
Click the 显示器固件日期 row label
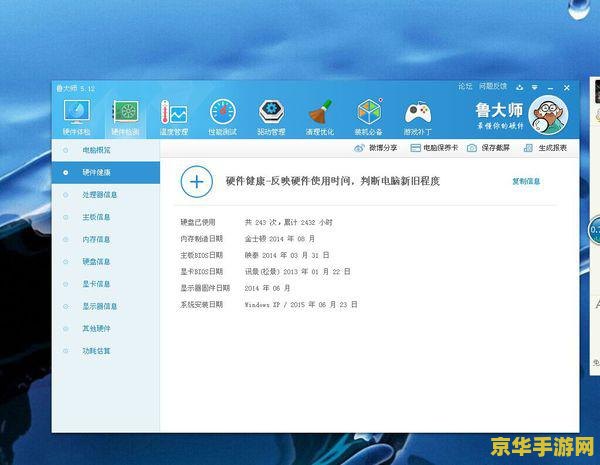(x=205, y=288)
